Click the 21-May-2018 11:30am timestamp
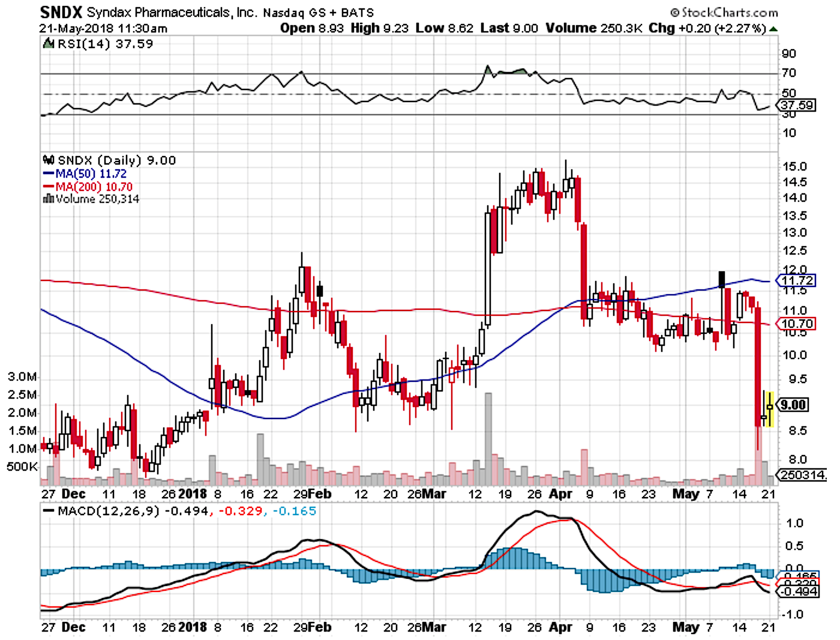The image size is (840, 640). click(x=104, y=28)
